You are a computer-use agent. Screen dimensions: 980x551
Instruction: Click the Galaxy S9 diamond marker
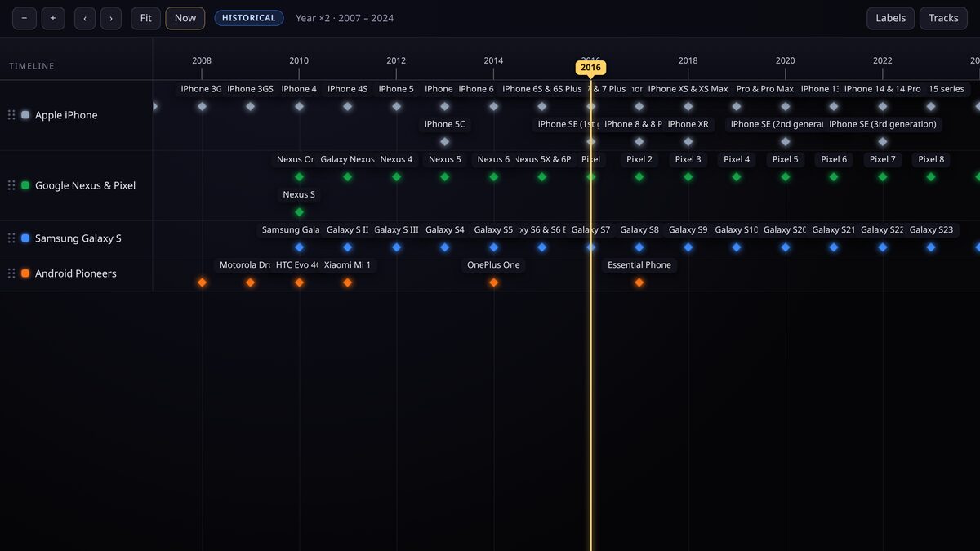(x=688, y=247)
